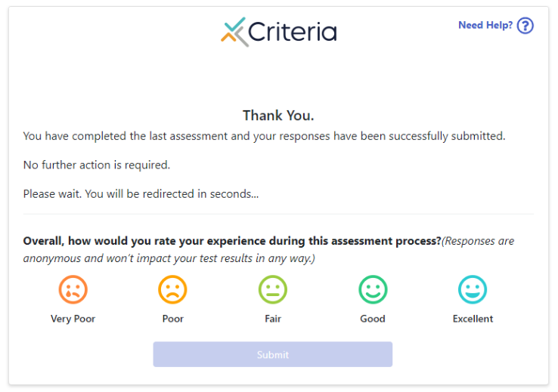558x392 pixels.
Task: Pick the "Good" rating label
Action: pyautogui.click(x=373, y=319)
